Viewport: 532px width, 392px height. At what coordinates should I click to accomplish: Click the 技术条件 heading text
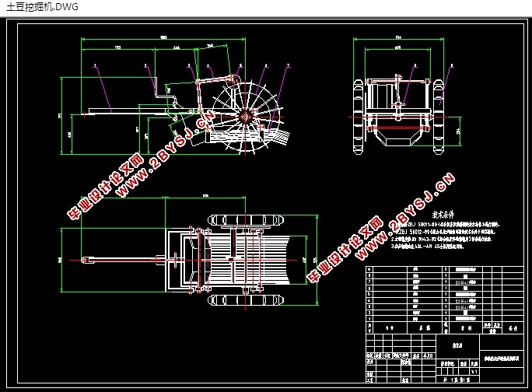click(x=443, y=215)
